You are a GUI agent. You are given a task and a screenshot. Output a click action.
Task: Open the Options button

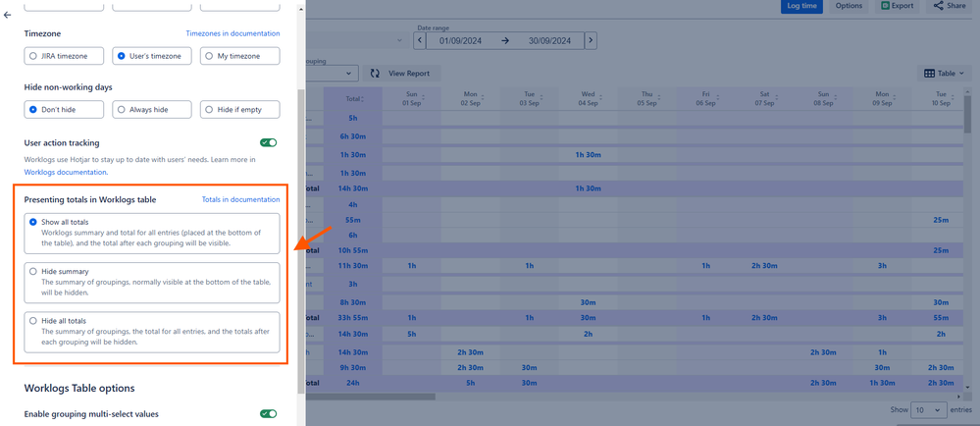(850, 6)
